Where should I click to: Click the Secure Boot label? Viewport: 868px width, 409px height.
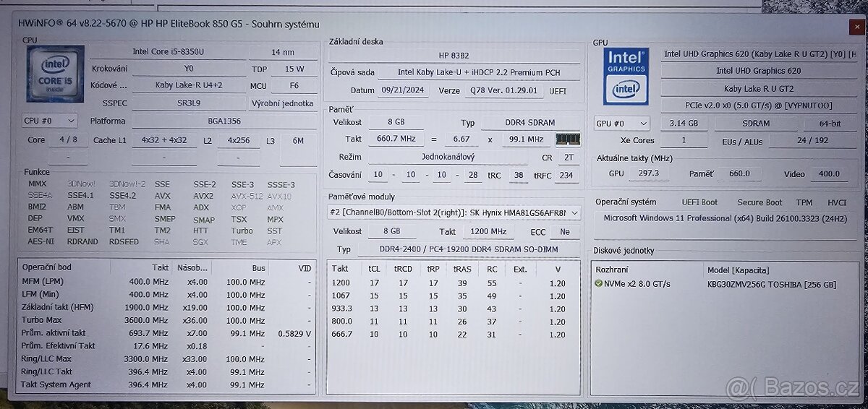pos(759,202)
